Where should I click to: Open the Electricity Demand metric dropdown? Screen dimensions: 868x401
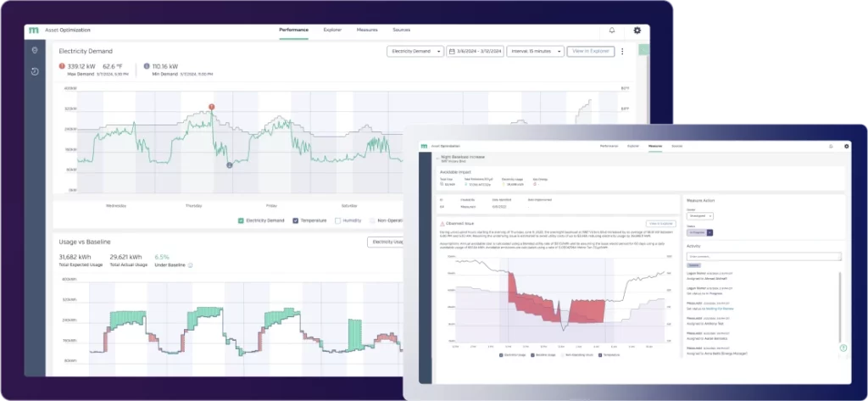click(415, 52)
